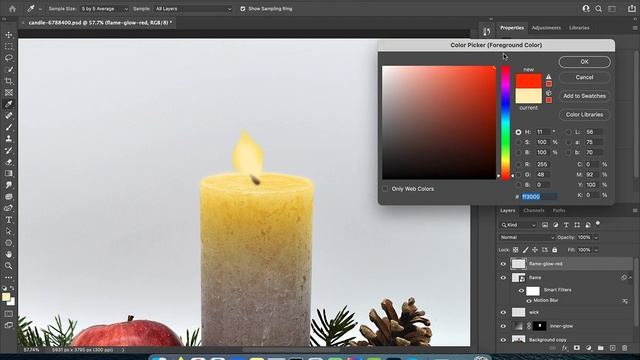Click the out-of-gamut warning triangle icon

[549, 77]
